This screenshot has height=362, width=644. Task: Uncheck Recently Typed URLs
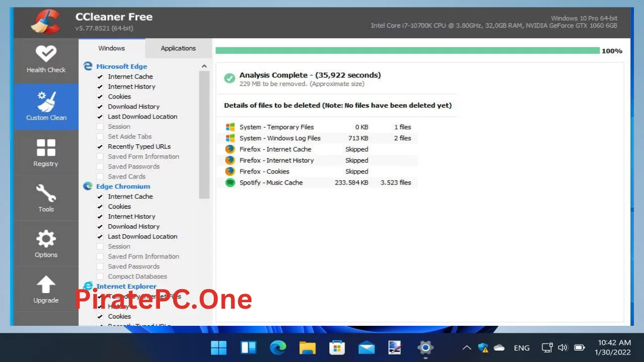[100, 146]
